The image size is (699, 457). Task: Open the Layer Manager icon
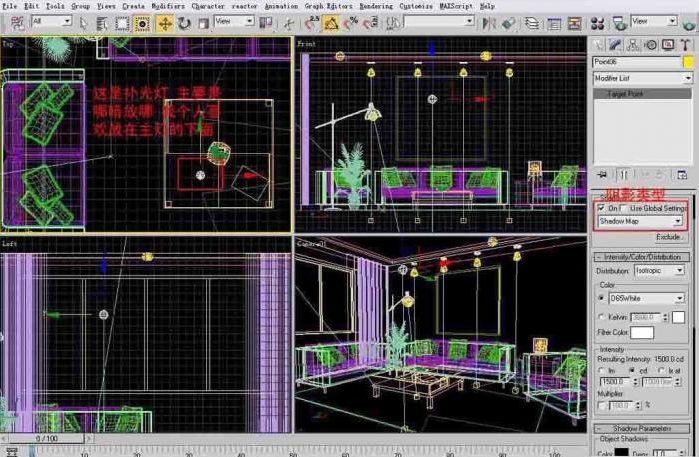coord(531,23)
